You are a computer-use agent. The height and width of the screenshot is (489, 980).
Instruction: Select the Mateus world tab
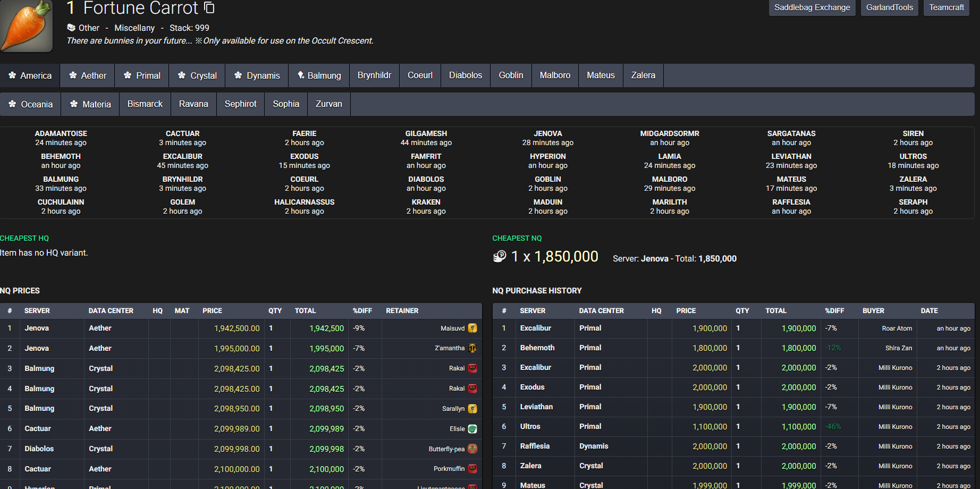point(601,75)
